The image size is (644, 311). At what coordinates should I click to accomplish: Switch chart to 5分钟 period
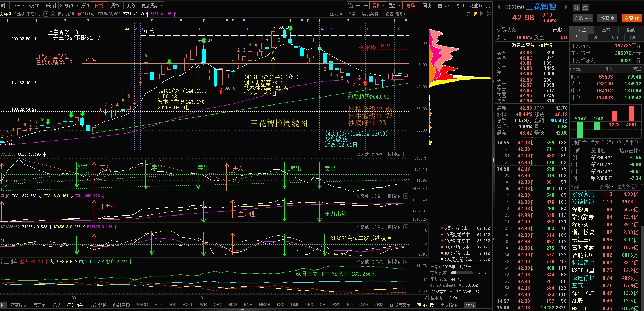tap(34, 6)
